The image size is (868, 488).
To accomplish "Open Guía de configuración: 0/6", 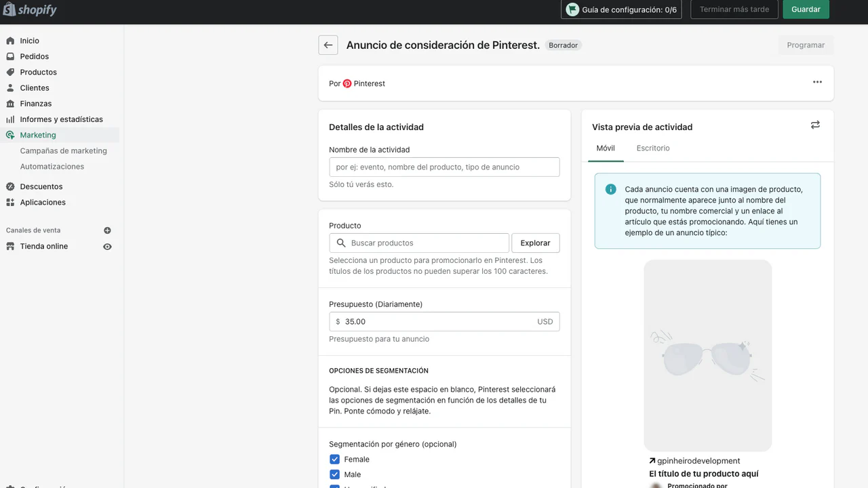I will 622,9.
